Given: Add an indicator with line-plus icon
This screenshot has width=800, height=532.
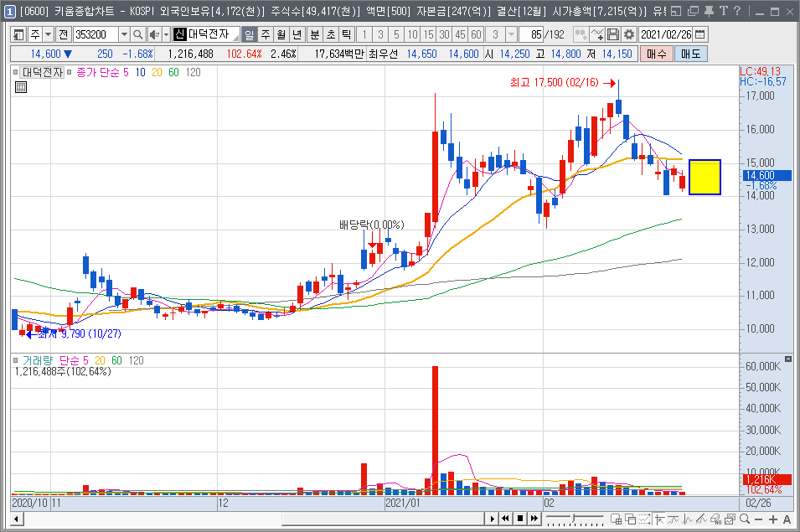Looking at the screenshot, I should 597,34.
